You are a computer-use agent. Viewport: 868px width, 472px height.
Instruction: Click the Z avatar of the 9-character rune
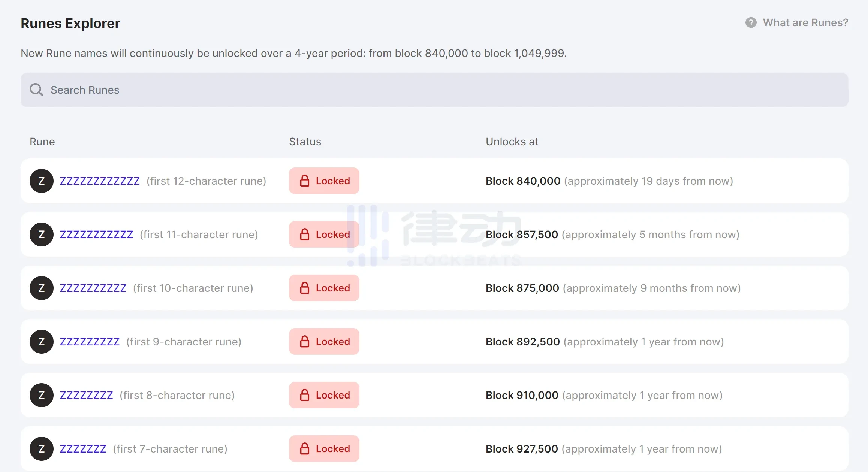[42, 342]
